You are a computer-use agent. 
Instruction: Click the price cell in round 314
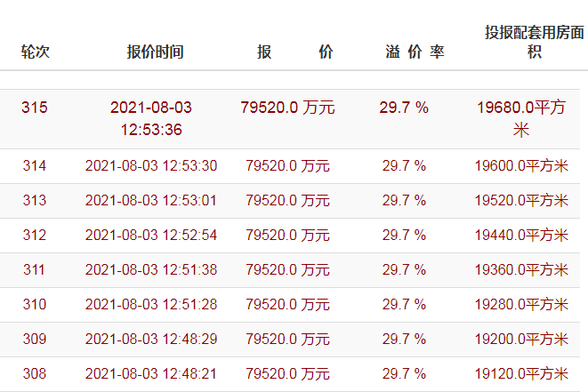pyautogui.click(x=287, y=165)
